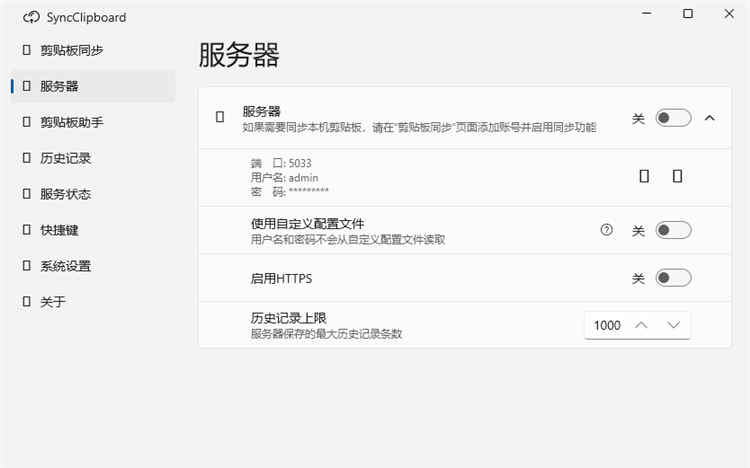Decrease 历史记录上限 with the down arrow
The width and height of the screenshot is (750, 468).
[673, 325]
